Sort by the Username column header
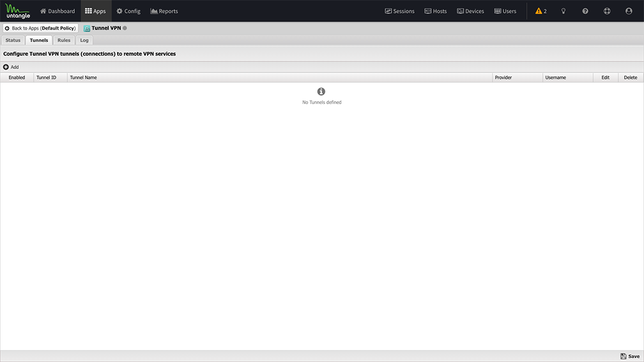 pyautogui.click(x=568, y=78)
